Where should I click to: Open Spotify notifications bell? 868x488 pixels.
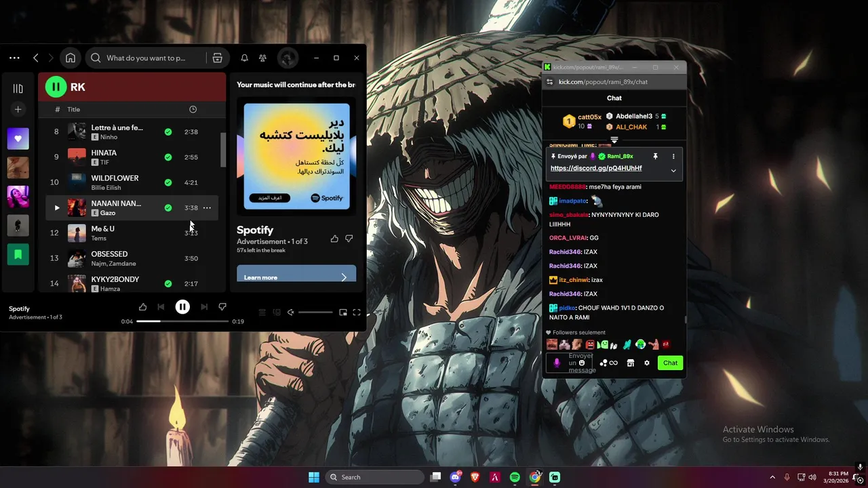point(244,58)
